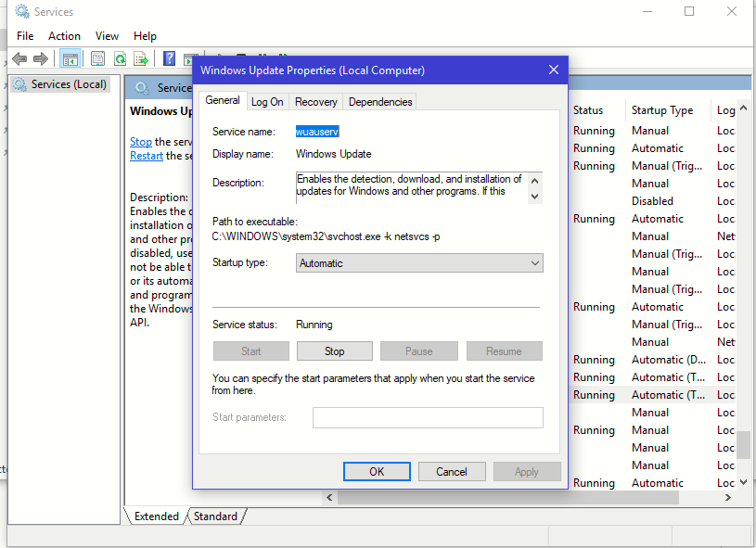Click the Disabled startup type cell
Viewport: 756px width, 548px height.
[652, 201]
